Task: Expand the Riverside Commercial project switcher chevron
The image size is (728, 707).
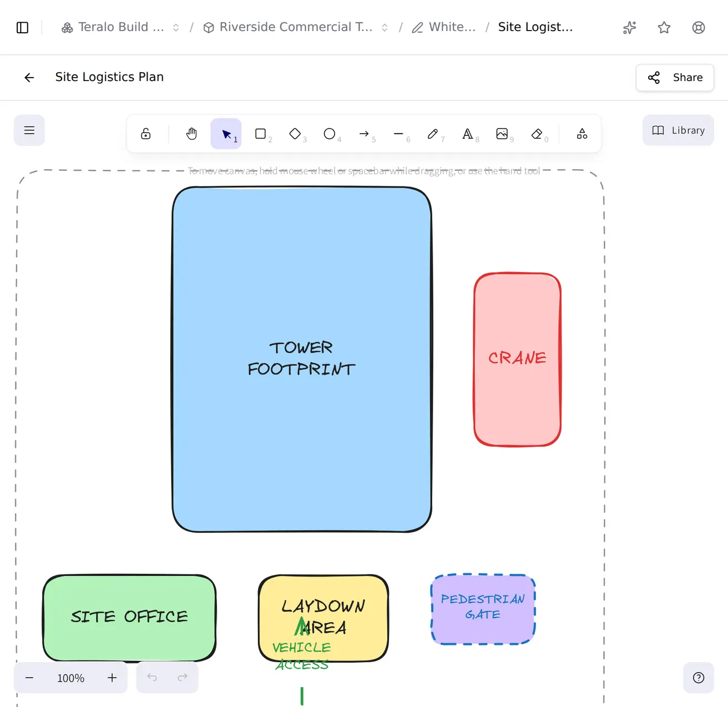Action: coord(385,28)
